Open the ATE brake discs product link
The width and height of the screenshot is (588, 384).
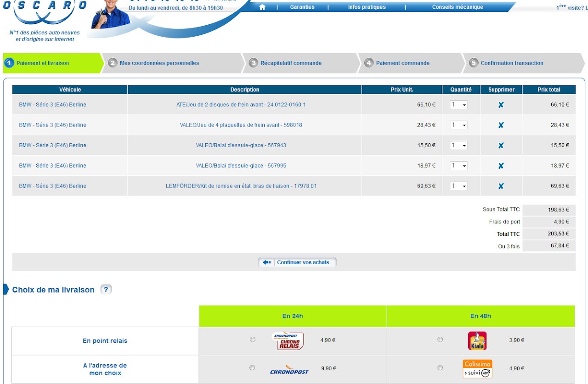coord(241,105)
